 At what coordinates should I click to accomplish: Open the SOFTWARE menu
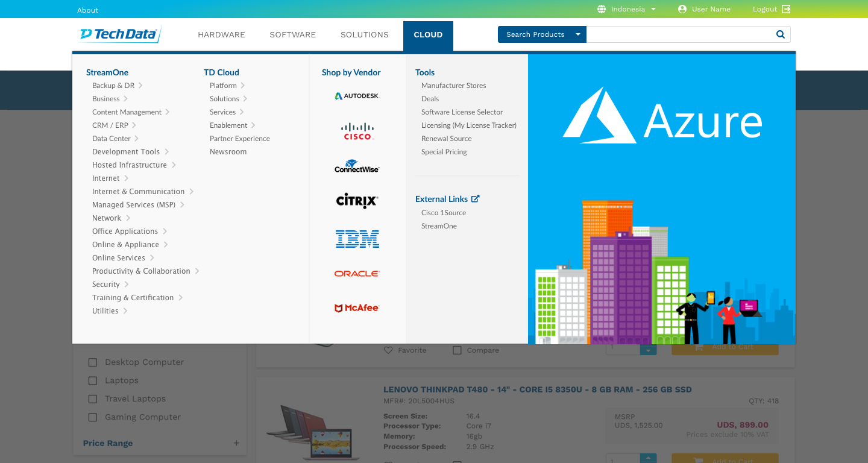[x=293, y=35]
